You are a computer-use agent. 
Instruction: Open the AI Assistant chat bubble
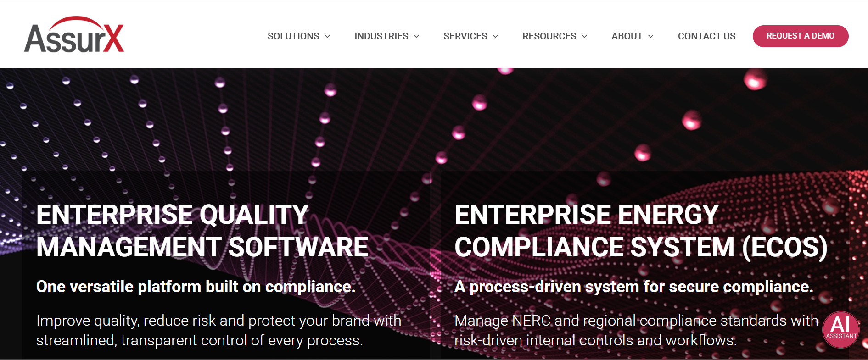point(841,329)
